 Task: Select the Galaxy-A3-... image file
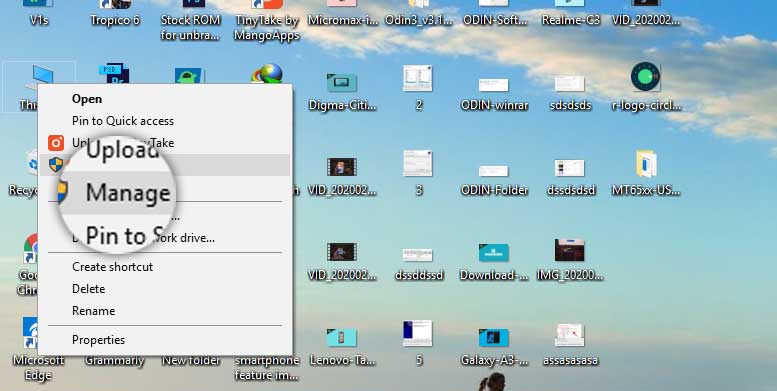(x=494, y=347)
